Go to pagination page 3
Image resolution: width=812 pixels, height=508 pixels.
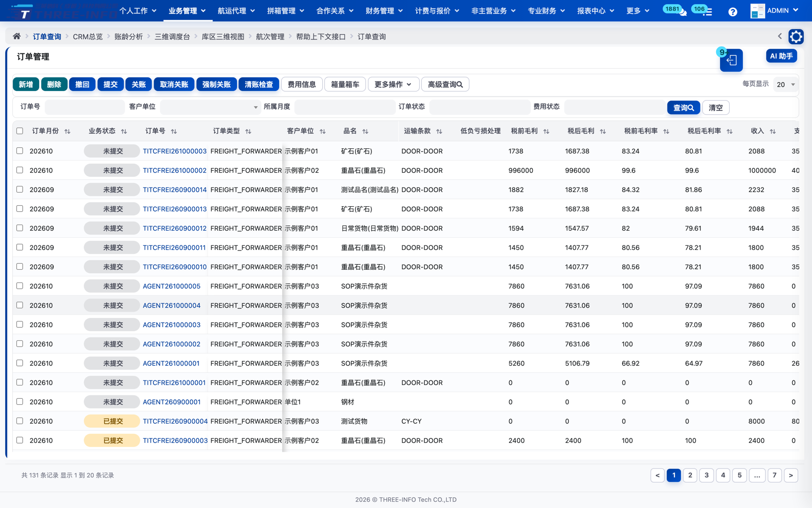click(706, 475)
